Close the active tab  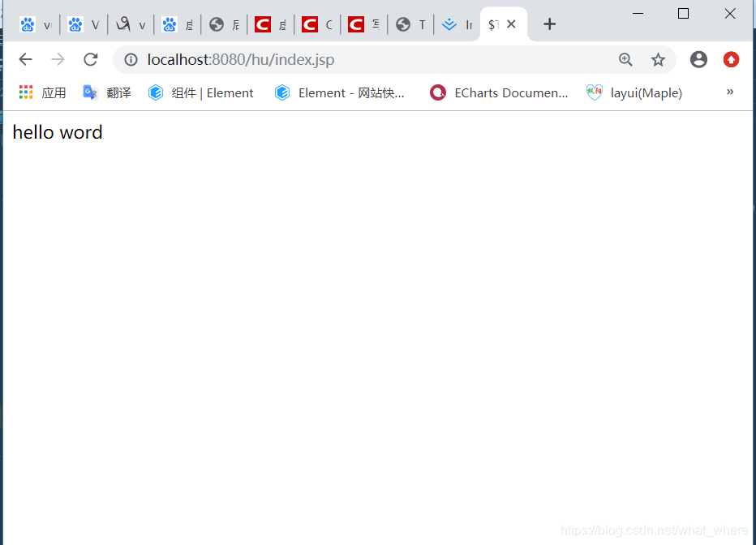[x=512, y=24]
